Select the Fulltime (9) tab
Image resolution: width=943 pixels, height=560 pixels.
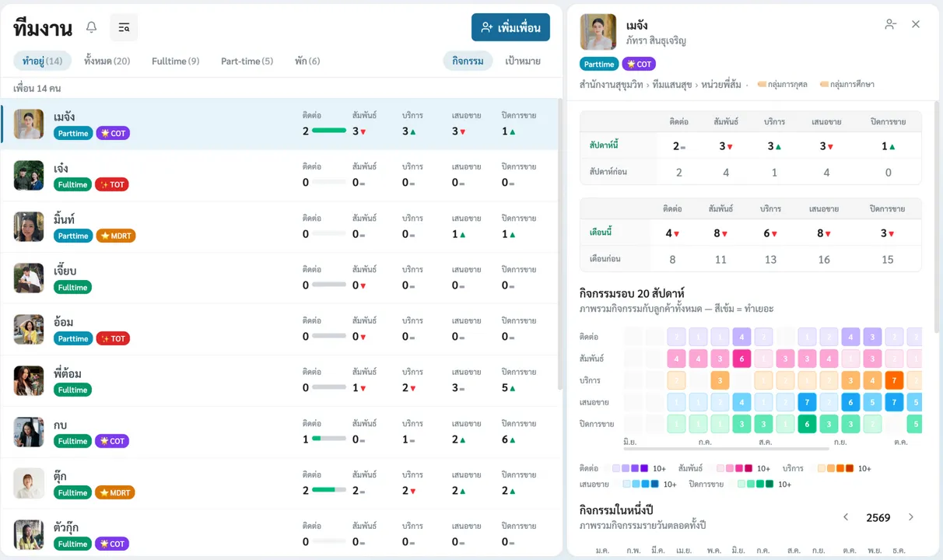pyautogui.click(x=176, y=61)
